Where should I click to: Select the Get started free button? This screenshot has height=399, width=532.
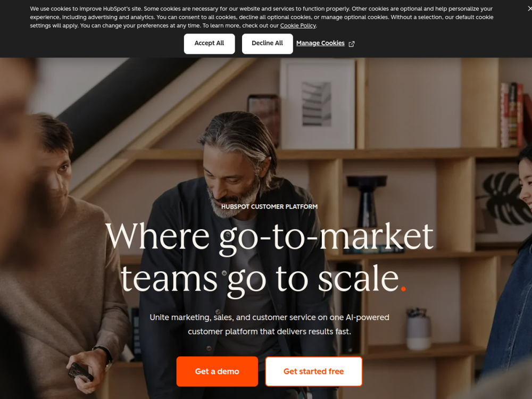click(x=313, y=371)
